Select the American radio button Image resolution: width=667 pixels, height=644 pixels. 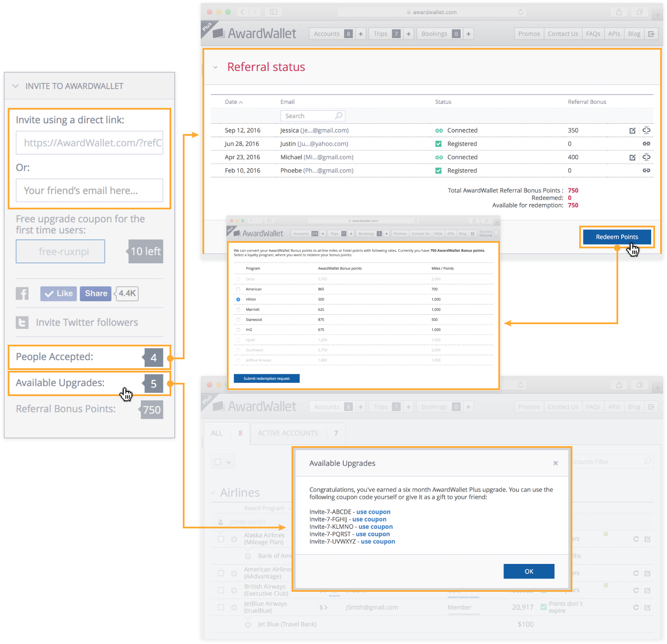(x=238, y=289)
